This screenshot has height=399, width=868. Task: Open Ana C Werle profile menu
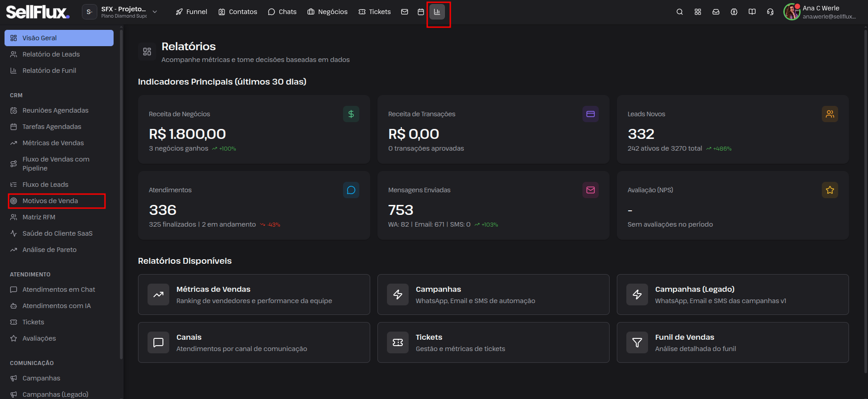pos(820,12)
